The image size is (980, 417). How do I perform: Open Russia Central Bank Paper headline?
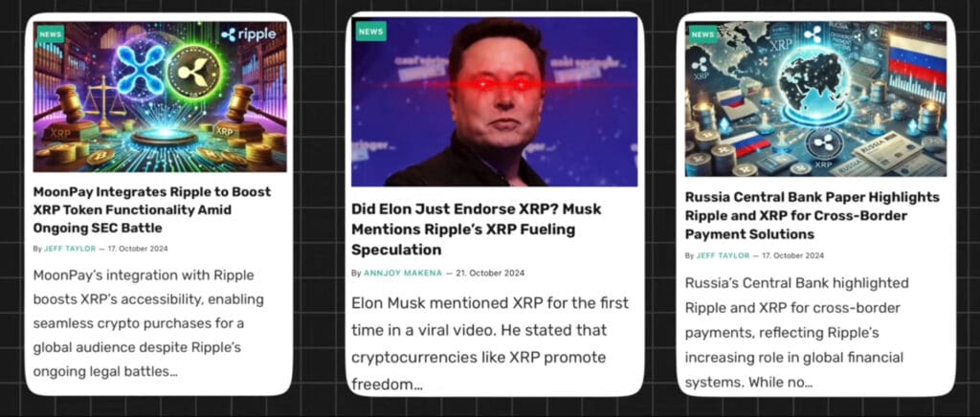click(x=812, y=215)
